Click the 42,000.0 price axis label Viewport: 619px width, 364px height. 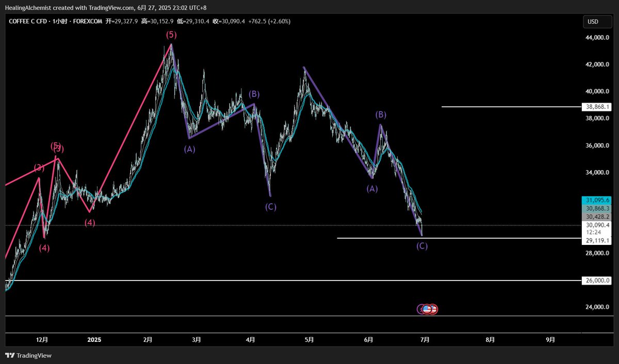[x=597, y=64]
